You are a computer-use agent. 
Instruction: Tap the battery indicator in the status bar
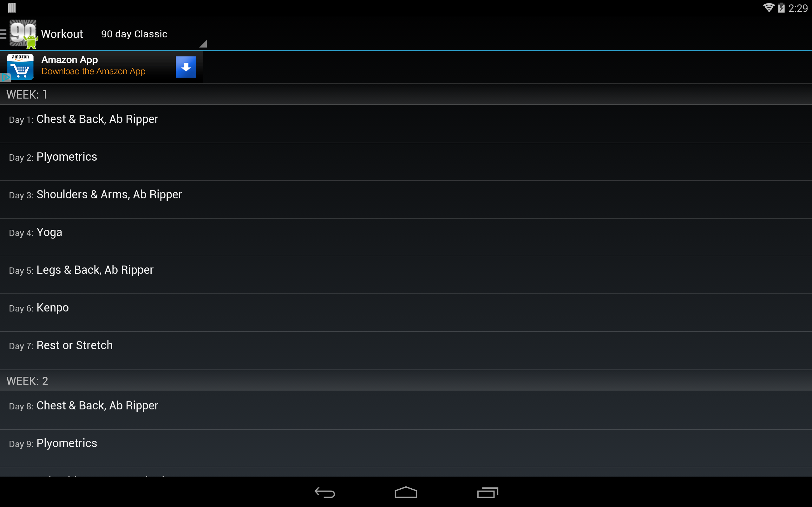[x=782, y=8]
